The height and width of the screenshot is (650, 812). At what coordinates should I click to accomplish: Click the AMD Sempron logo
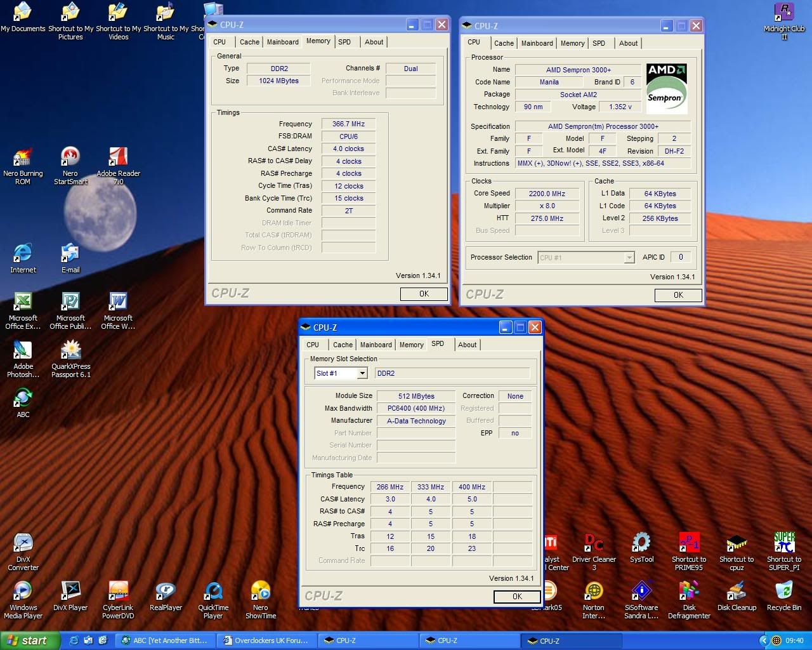coord(667,88)
